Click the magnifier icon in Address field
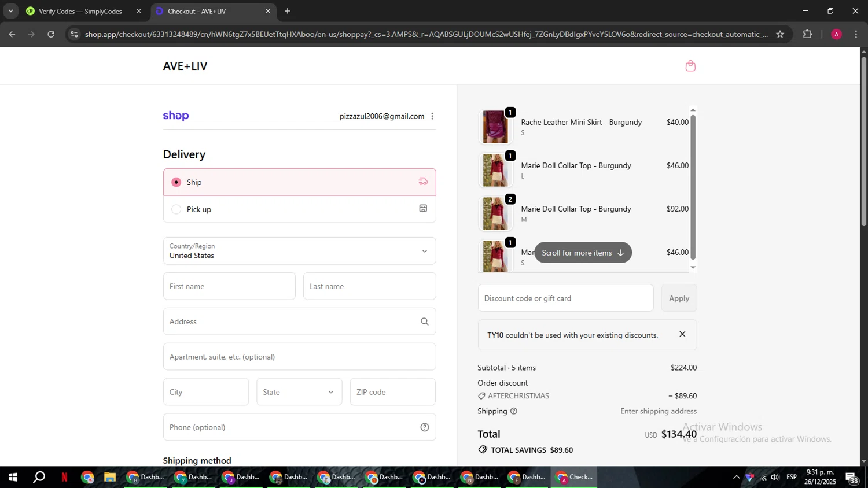This screenshot has height=488, width=868. (x=425, y=321)
